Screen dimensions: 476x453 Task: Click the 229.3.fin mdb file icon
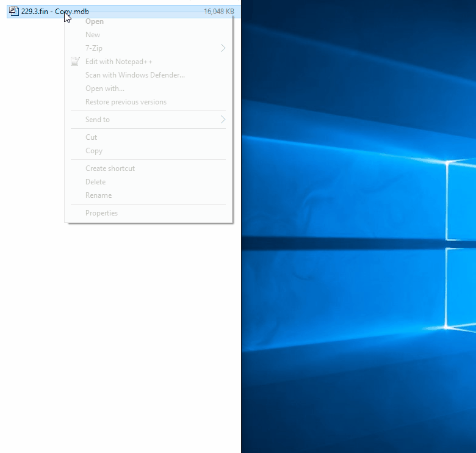tap(14, 11)
